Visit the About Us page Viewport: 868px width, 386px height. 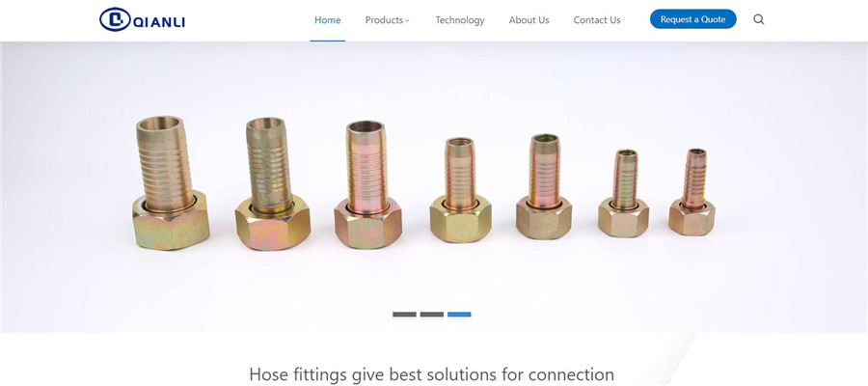(529, 20)
